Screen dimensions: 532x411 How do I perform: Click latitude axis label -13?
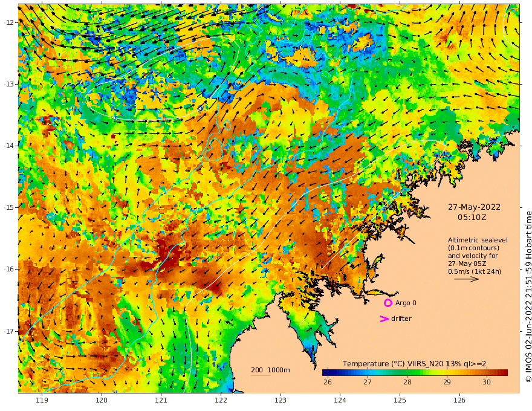[x=9, y=84]
